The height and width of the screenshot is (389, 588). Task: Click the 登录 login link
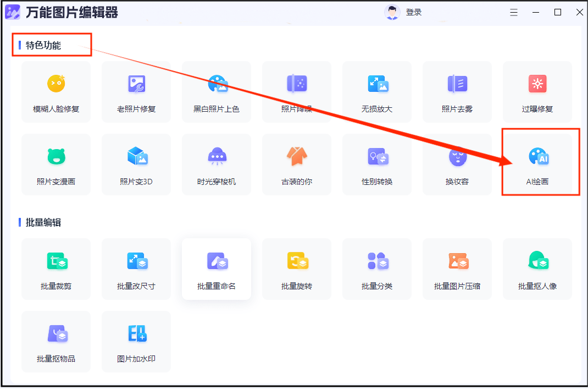coord(414,12)
